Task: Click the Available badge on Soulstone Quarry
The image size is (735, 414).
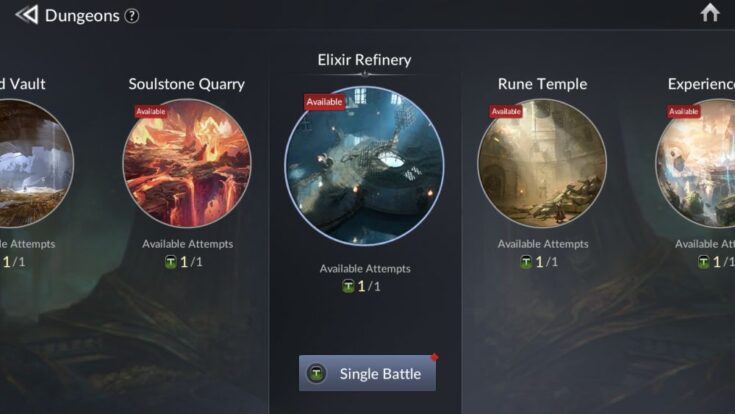Action: pos(150,112)
